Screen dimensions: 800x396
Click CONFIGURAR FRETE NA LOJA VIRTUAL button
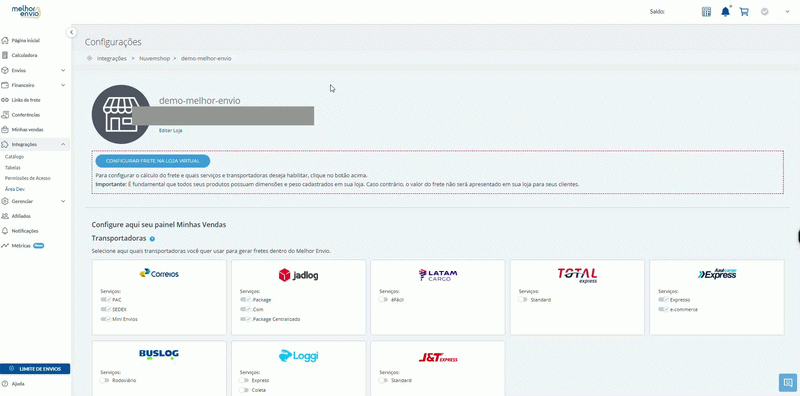click(153, 161)
